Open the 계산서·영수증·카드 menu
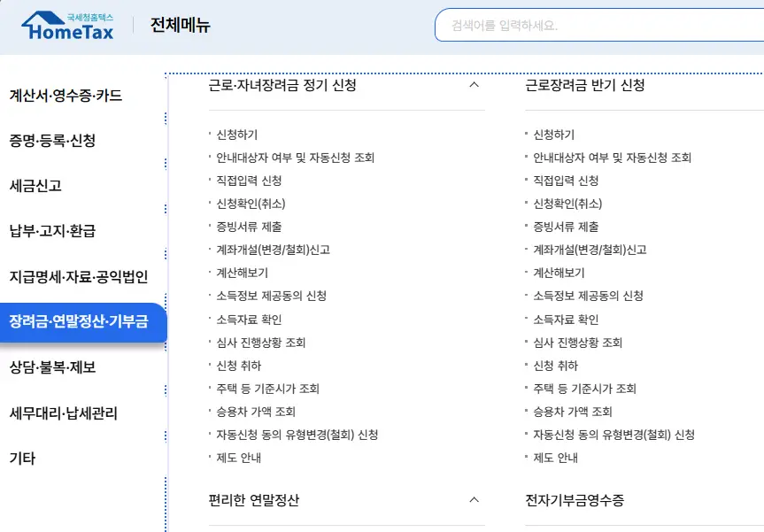Image resolution: width=764 pixels, height=532 pixels. [65, 96]
